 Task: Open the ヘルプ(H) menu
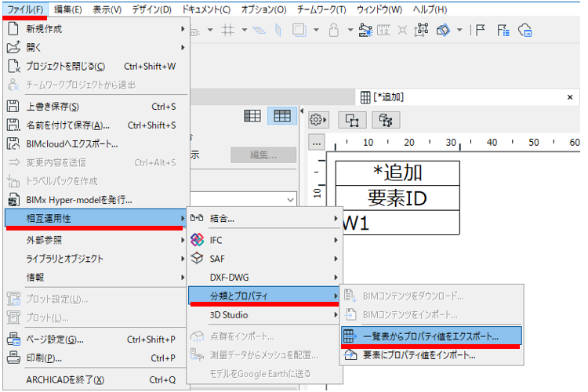430,9
